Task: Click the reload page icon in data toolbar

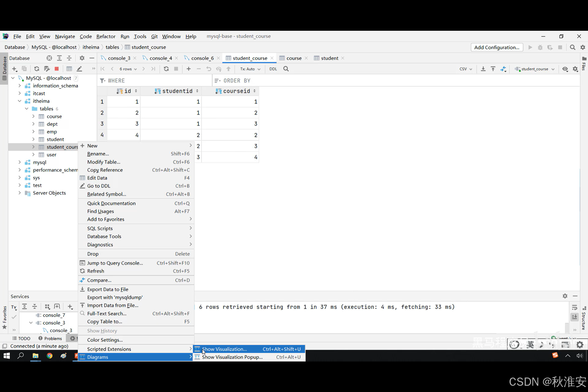Action: point(166,69)
